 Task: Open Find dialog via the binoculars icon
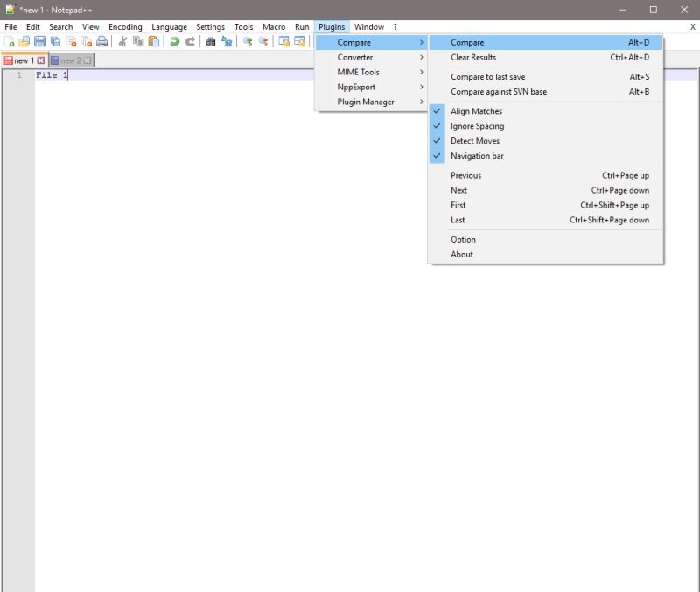tap(210, 42)
